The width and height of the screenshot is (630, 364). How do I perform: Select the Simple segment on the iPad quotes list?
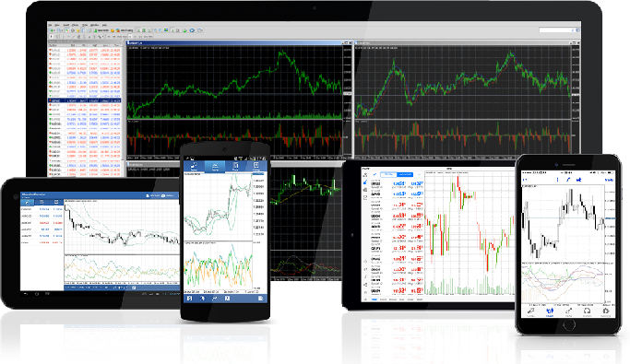click(388, 174)
